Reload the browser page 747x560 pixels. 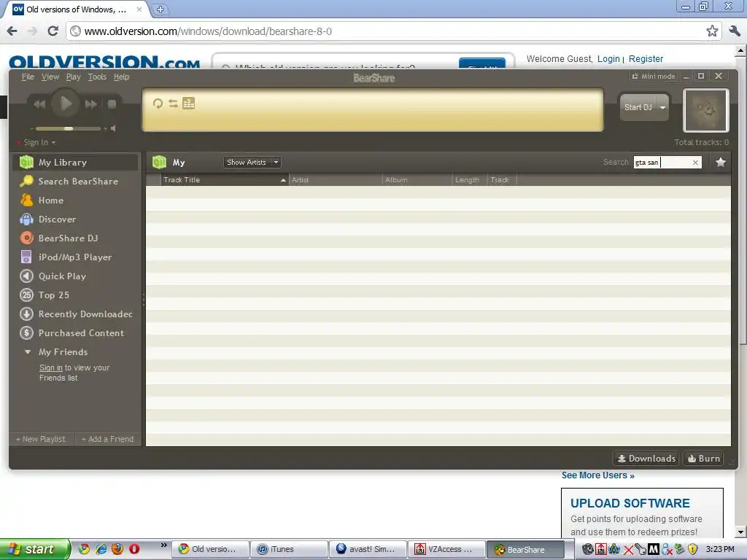coord(53,31)
